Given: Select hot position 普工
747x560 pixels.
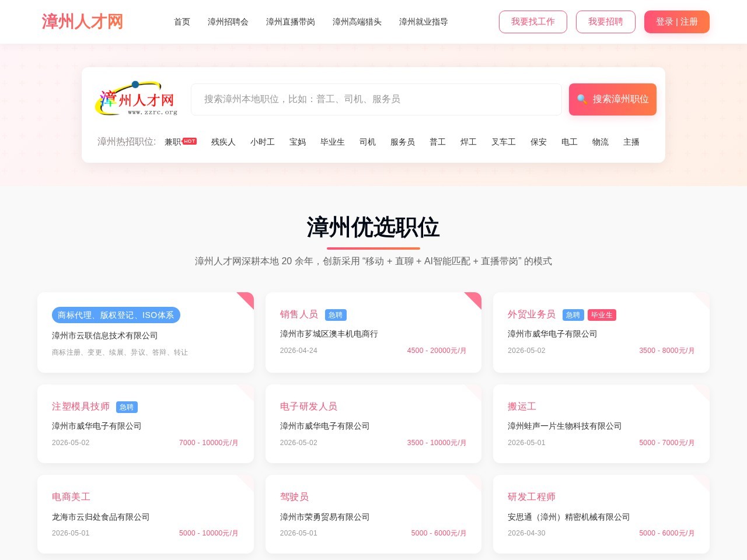Looking at the screenshot, I should click(x=438, y=142).
